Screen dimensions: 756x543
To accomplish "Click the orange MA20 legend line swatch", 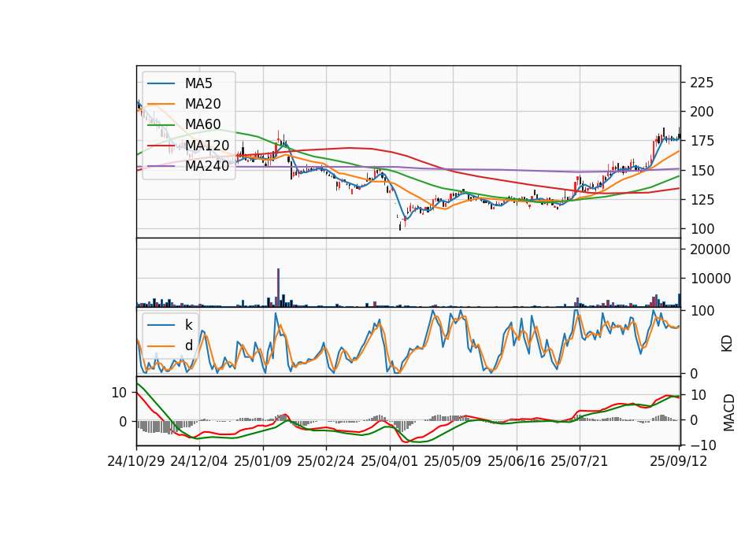I will point(161,104).
